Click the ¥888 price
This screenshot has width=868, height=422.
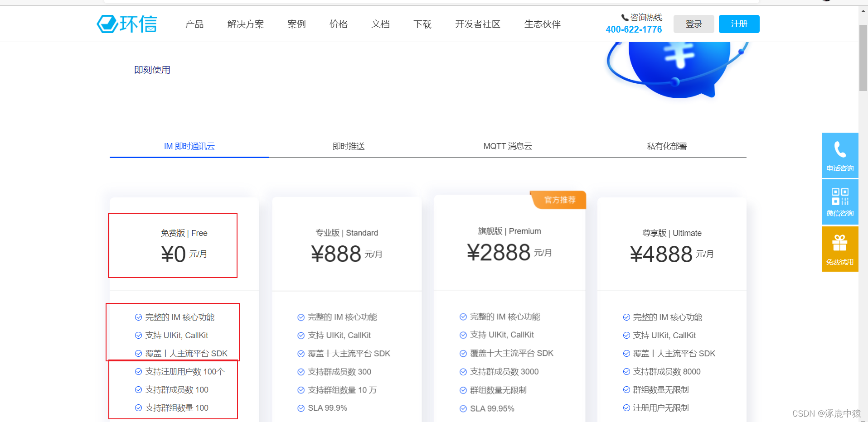click(x=336, y=254)
